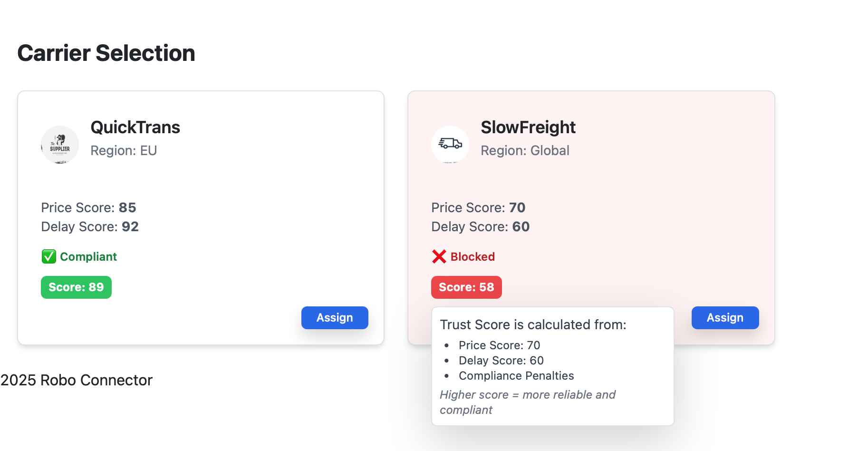Click the Trust Score tooltip title
This screenshot has width=868, height=451.
[x=533, y=324]
